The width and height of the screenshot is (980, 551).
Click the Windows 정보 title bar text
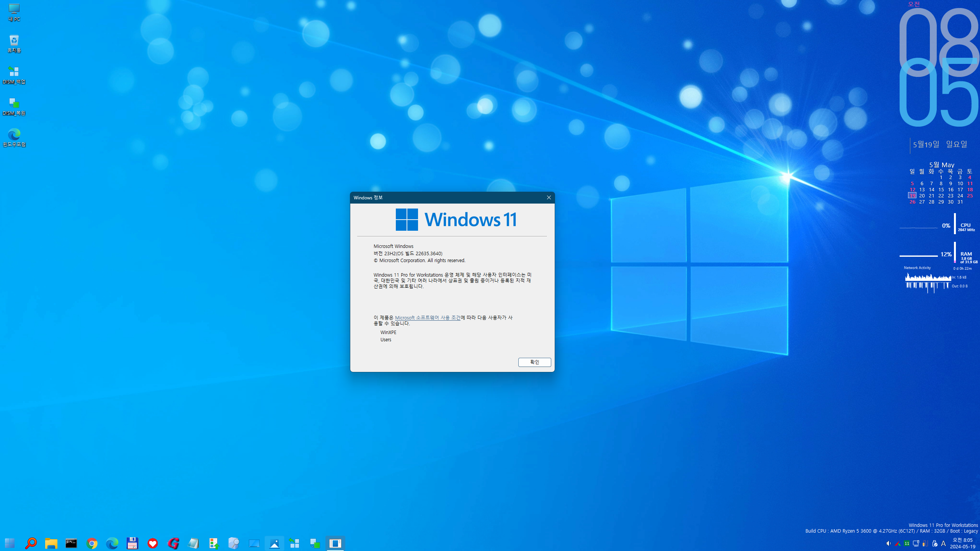coord(368,197)
